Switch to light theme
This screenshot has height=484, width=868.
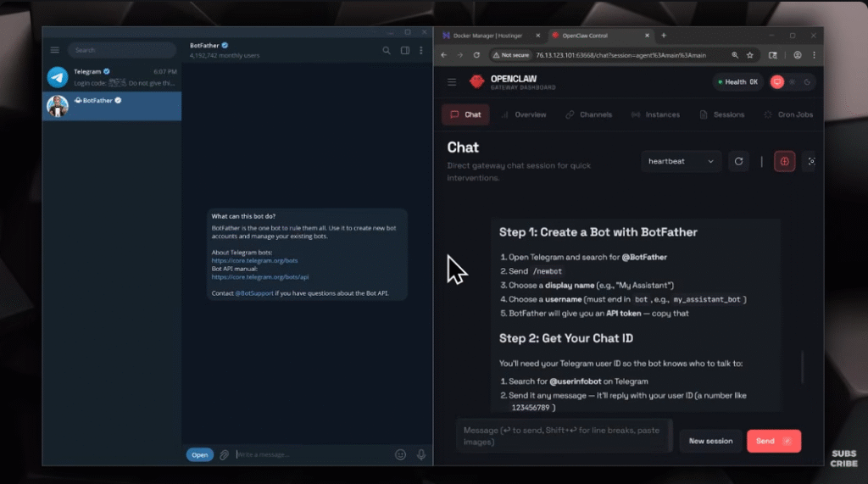pyautogui.click(x=793, y=82)
